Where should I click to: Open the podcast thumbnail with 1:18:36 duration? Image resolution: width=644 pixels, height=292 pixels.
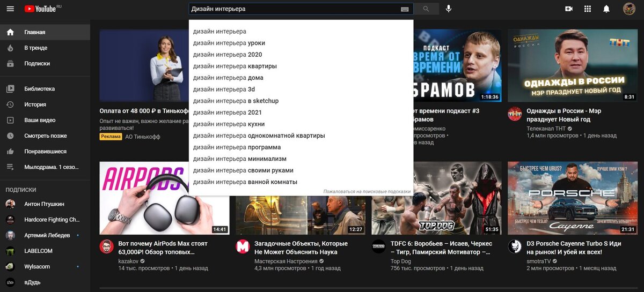click(x=457, y=65)
